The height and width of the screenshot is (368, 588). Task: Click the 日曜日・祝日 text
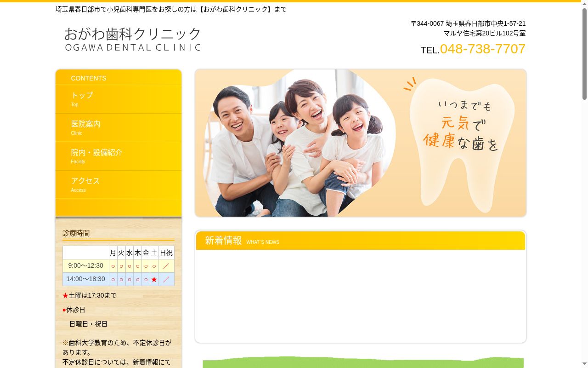pyautogui.click(x=88, y=324)
